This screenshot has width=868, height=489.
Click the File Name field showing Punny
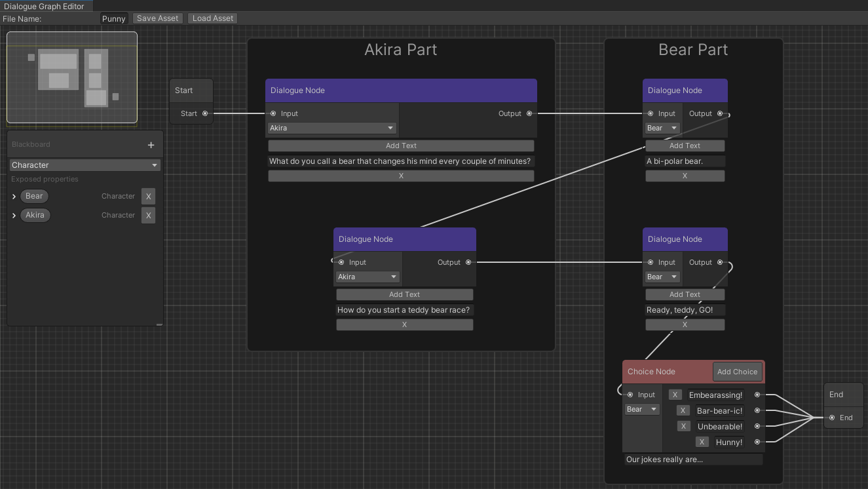point(113,18)
